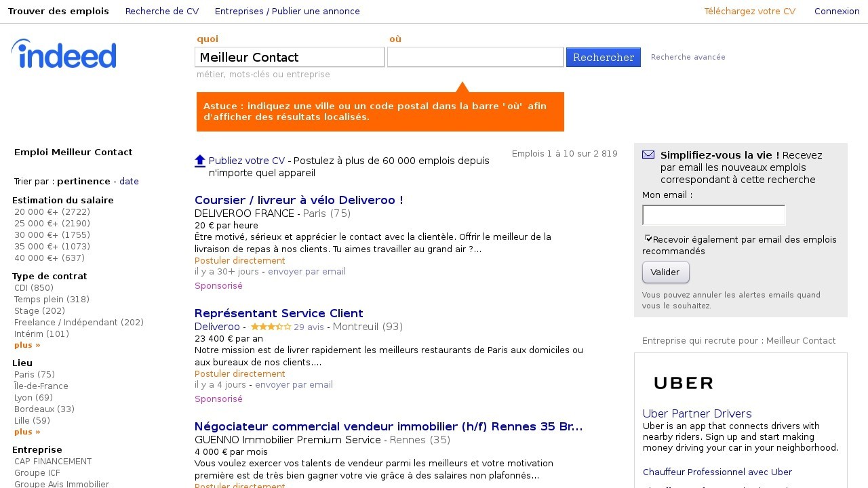Open Chauffeur Professionnel avec Uber link
Screen dimensions: 868x488
tap(717, 472)
